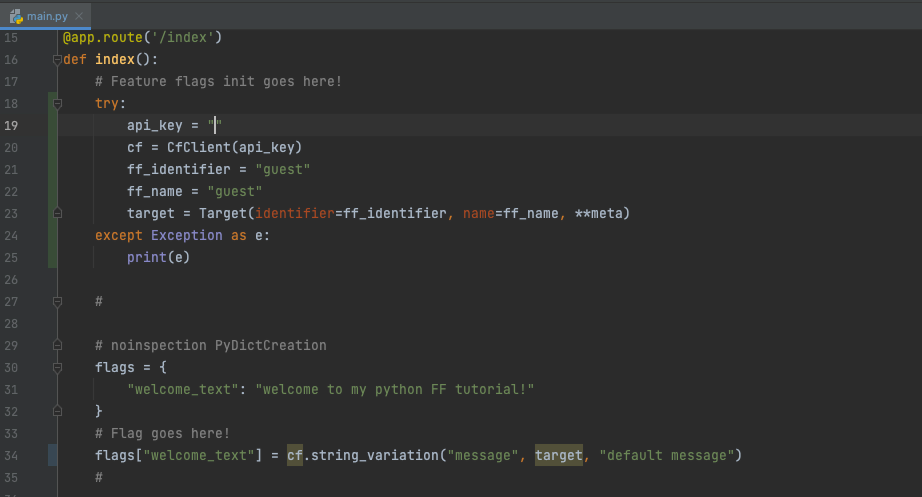922x497 pixels.
Task: Click the except keyword on line 24
Action: point(119,235)
